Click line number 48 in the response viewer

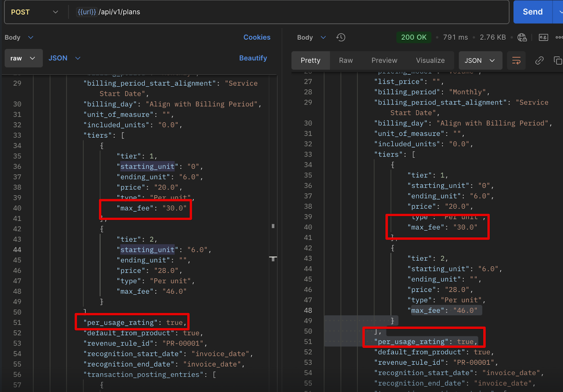[308, 310]
